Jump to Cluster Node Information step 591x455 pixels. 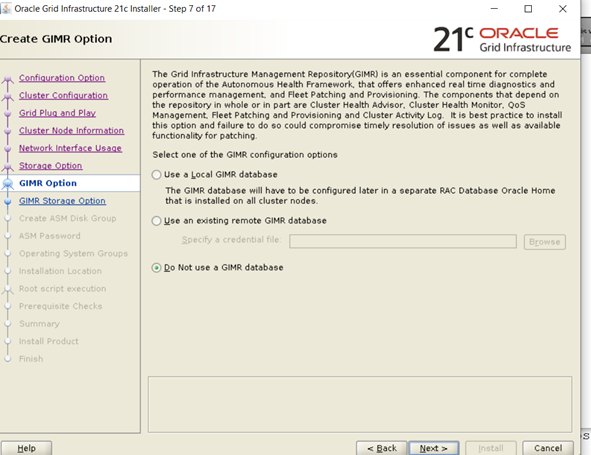pos(71,130)
